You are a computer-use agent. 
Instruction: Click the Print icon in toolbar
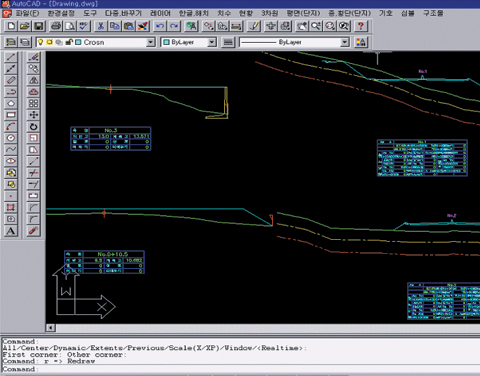click(x=56, y=26)
